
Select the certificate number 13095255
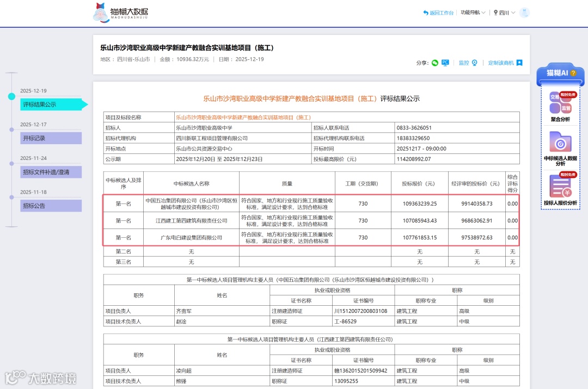(x=346, y=381)
